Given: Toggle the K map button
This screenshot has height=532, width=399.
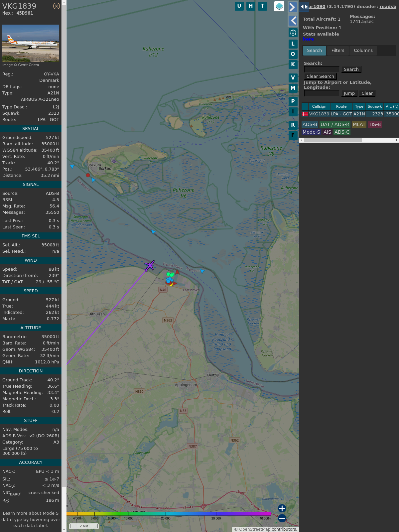Looking at the screenshot, I should coord(293,65).
